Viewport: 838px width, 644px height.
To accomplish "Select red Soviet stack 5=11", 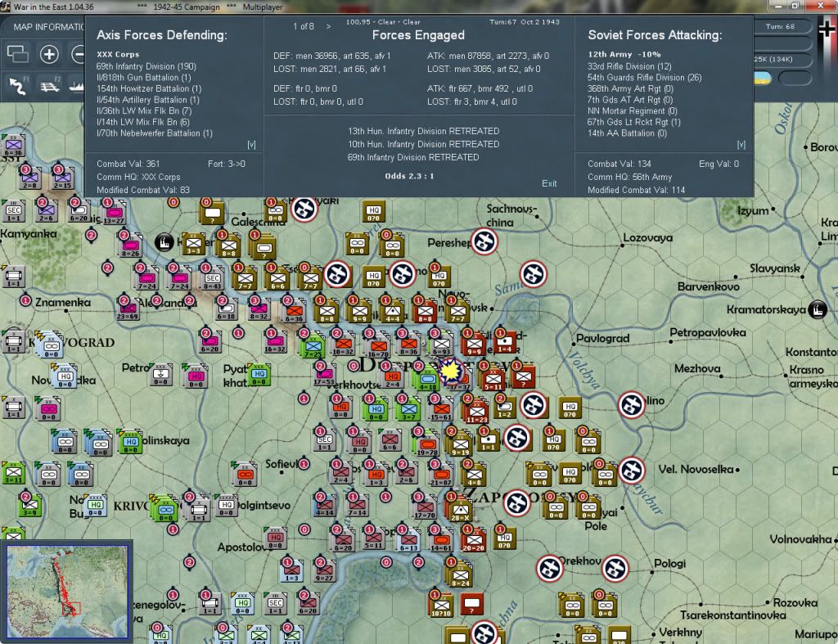I will [493, 380].
